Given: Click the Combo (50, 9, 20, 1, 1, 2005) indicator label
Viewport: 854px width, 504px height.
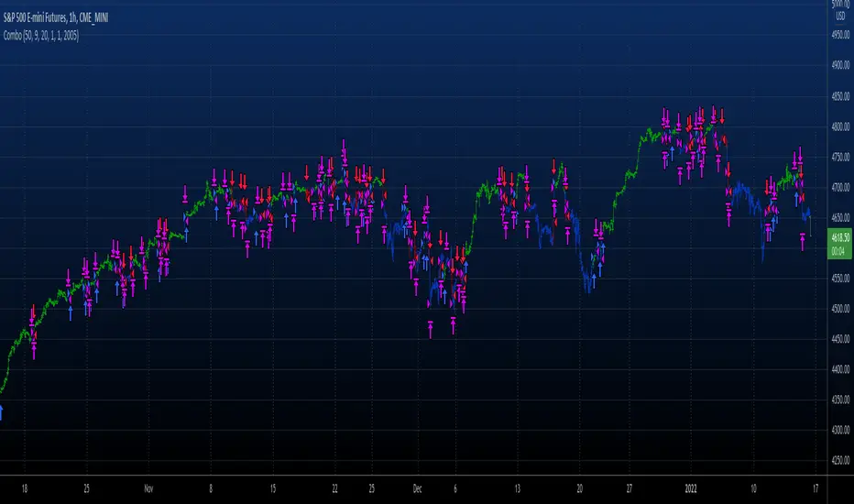Looking at the screenshot, I should click(41, 36).
